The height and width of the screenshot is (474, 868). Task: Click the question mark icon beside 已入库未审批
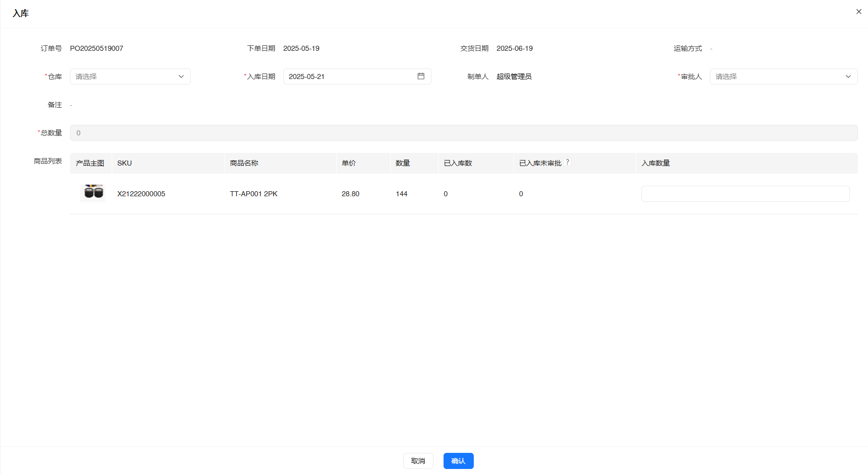coord(567,162)
